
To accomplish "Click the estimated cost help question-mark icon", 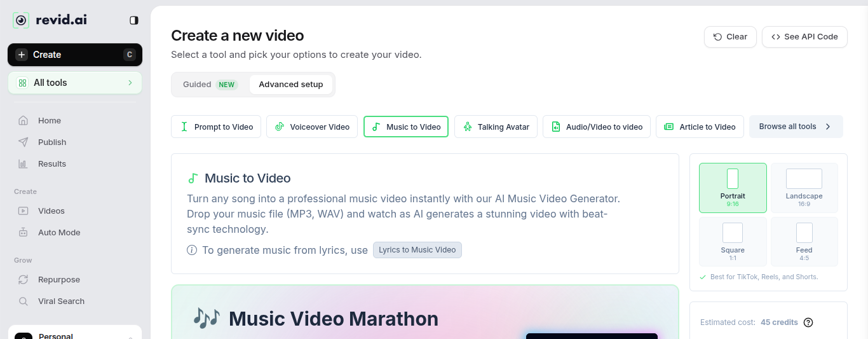I will [808, 322].
